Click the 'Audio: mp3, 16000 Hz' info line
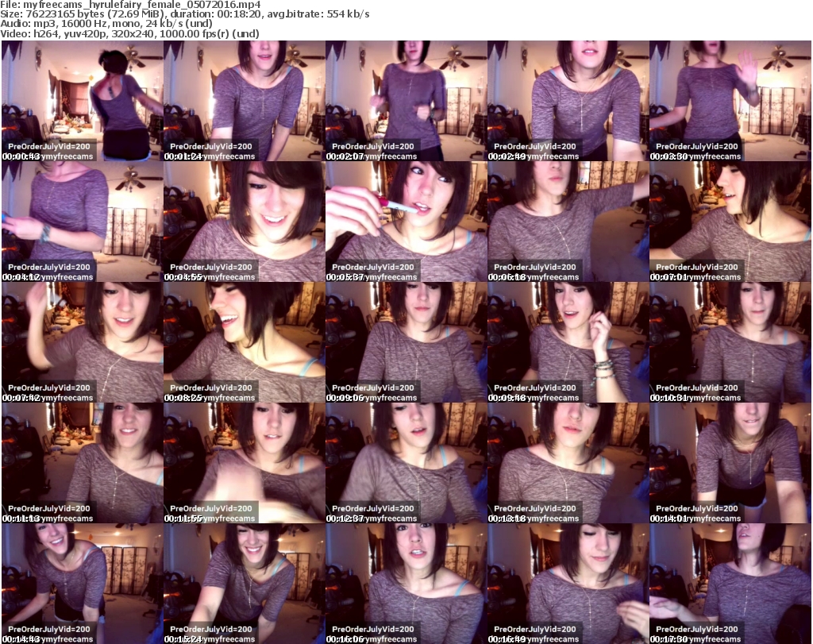 click(106, 24)
